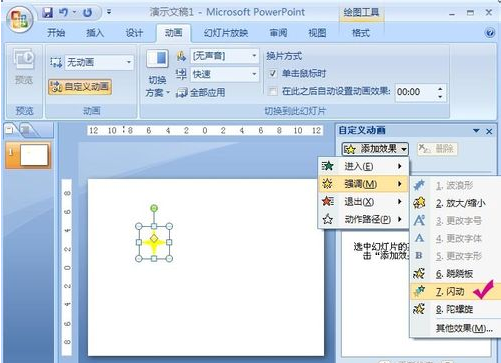This screenshot has width=501, height=363.
Task: Enable 在此之后自动设置动画效果 checkbox
Action: pyautogui.click(x=273, y=91)
